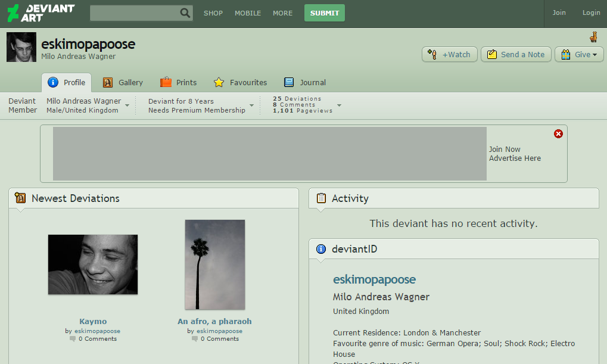Viewport: 607px width, 364px height.
Task: Click the Male/United Kingdom text
Action: pos(82,110)
